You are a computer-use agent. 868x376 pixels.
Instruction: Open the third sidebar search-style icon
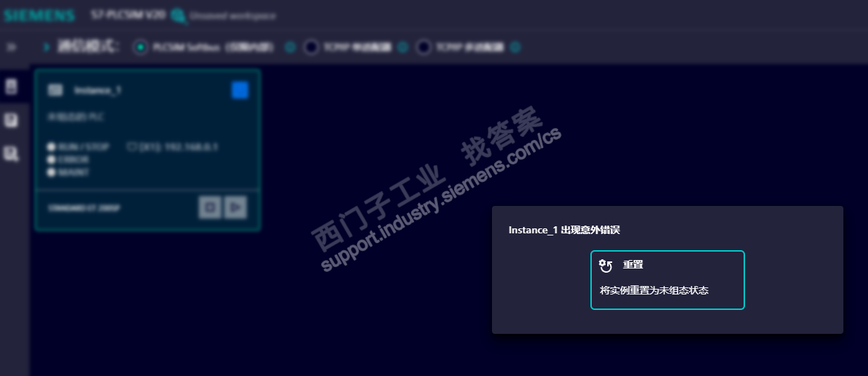click(11, 153)
